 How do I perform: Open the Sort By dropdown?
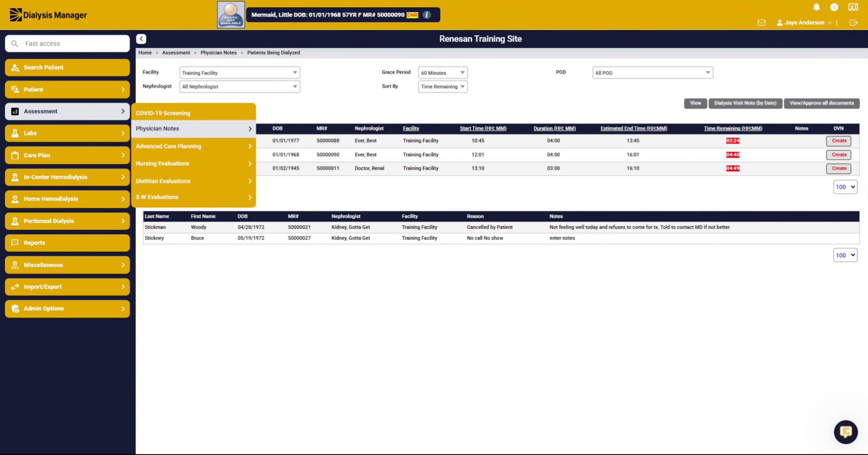pyautogui.click(x=443, y=86)
